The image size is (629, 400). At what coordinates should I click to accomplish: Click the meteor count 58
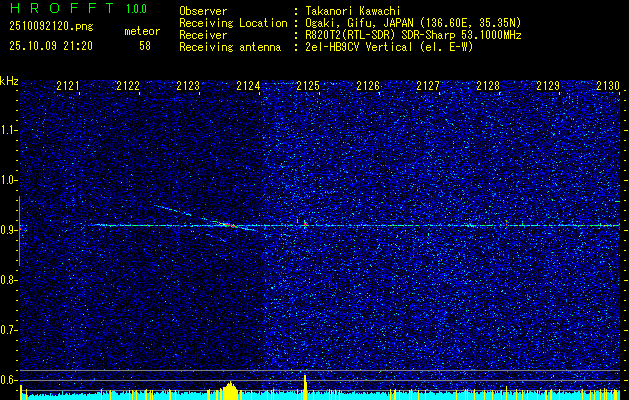tap(145, 46)
